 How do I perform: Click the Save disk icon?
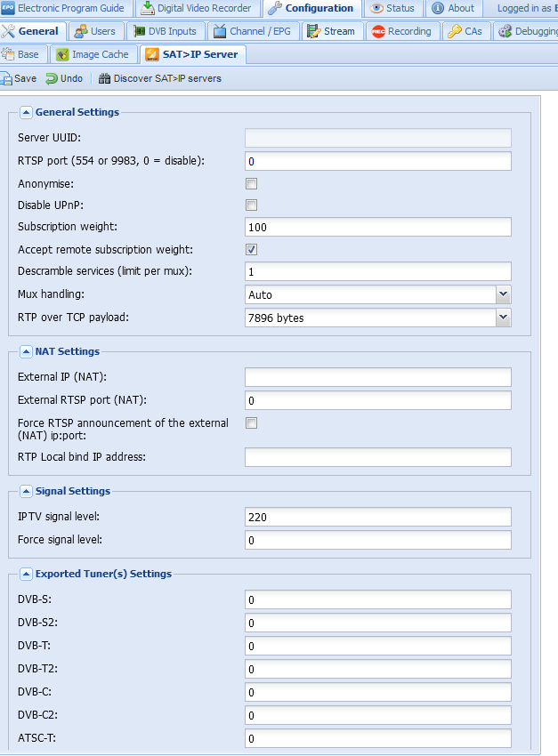[x=6, y=78]
